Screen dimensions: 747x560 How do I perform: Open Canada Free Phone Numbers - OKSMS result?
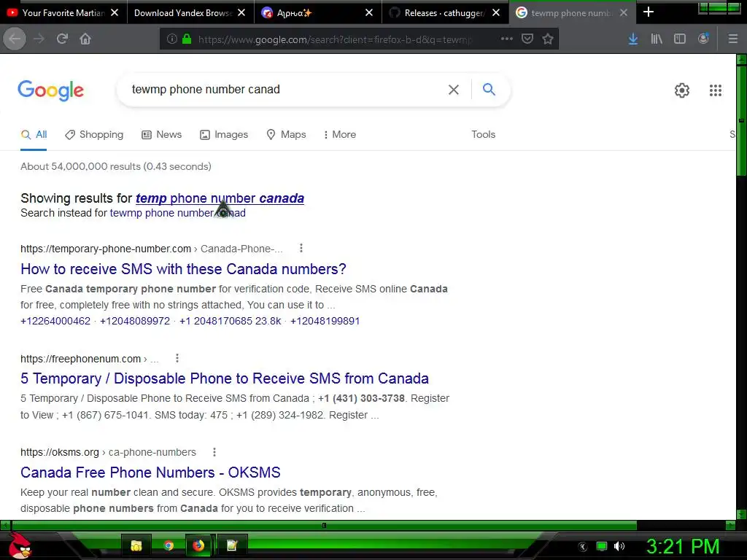150,472
